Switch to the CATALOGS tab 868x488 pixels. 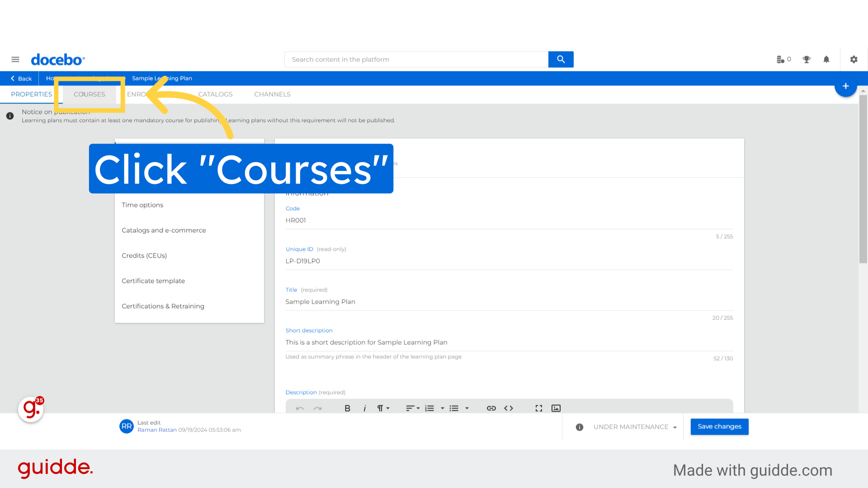[215, 94]
